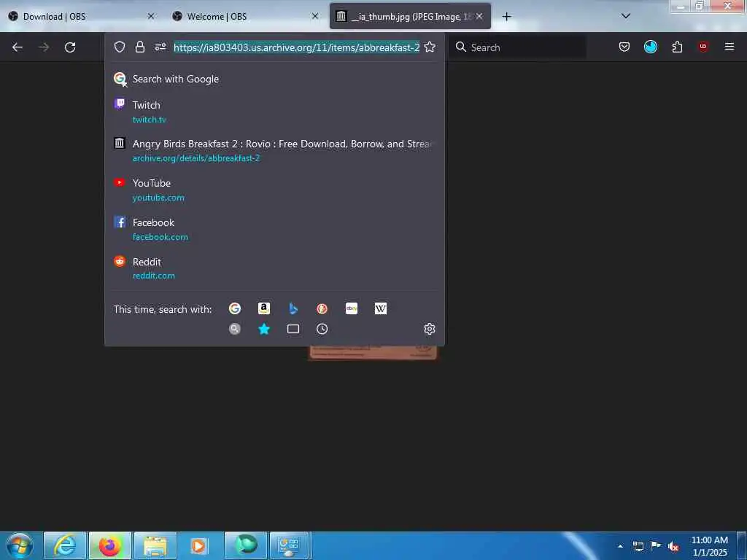Select the __ia_thumb.jpg tab
Image resolution: width=747 pixels, height=560 pixels.
[x=410, y=16]
